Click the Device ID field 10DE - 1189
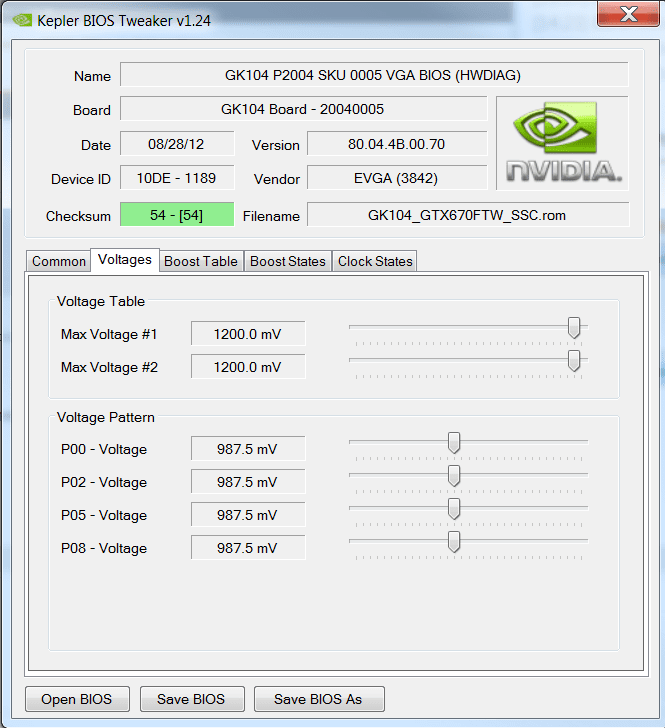 point(177,178)
